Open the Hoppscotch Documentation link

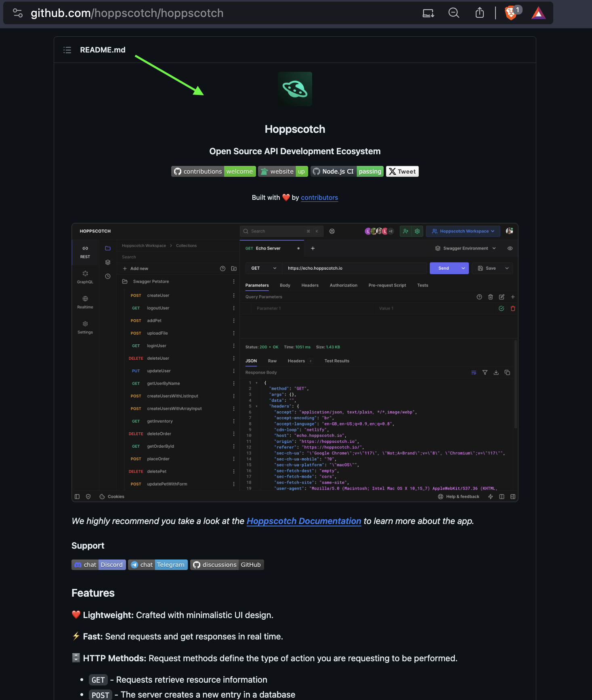coord(304,521)
